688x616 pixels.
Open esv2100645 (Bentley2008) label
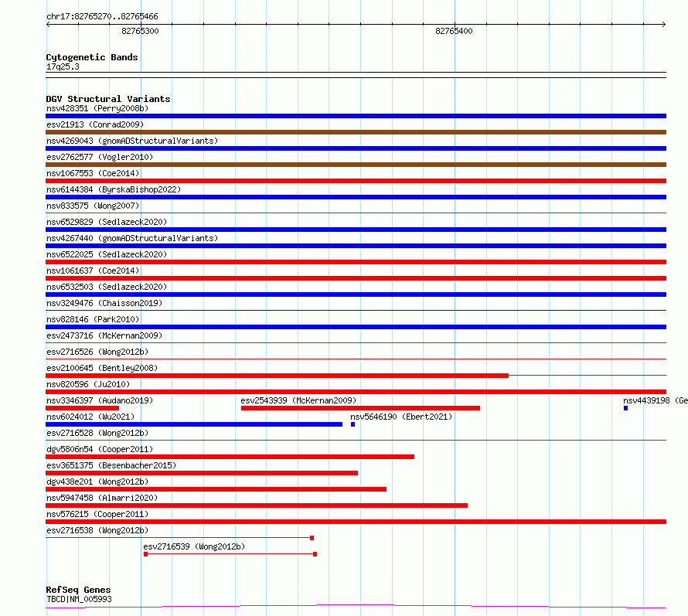(x=102, y=368)
